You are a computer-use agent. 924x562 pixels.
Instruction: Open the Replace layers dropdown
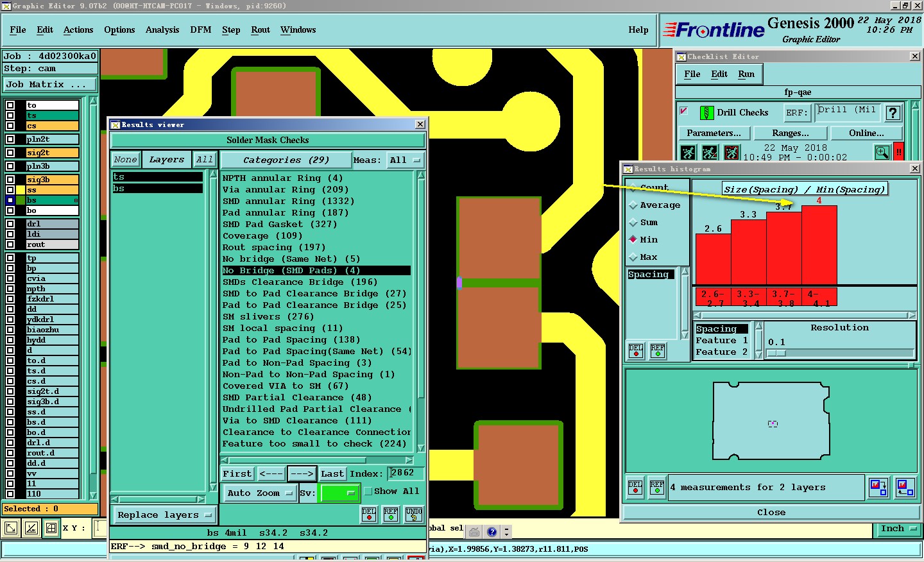164,515
